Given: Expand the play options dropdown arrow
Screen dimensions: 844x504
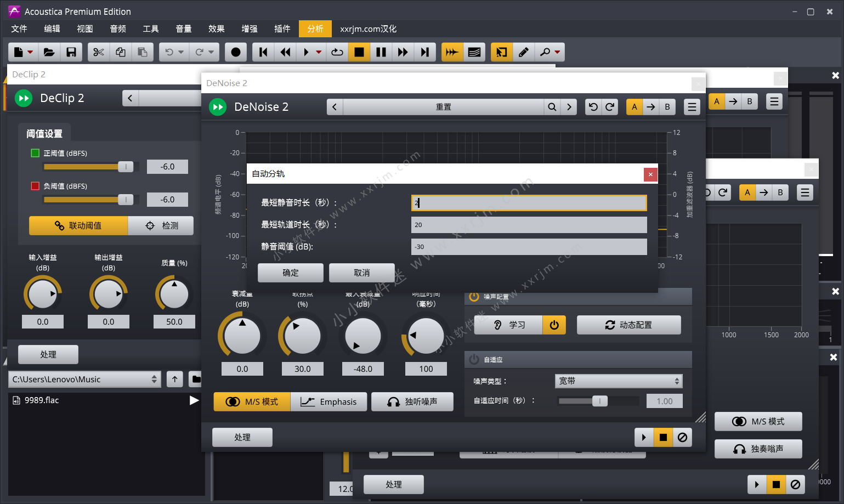Looking at the screenshot, I should point(319,52).
